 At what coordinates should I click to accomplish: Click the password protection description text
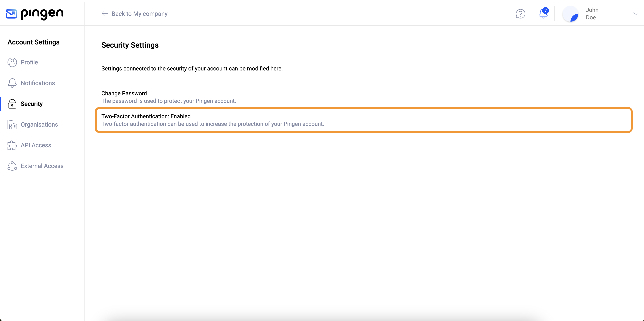169,101
